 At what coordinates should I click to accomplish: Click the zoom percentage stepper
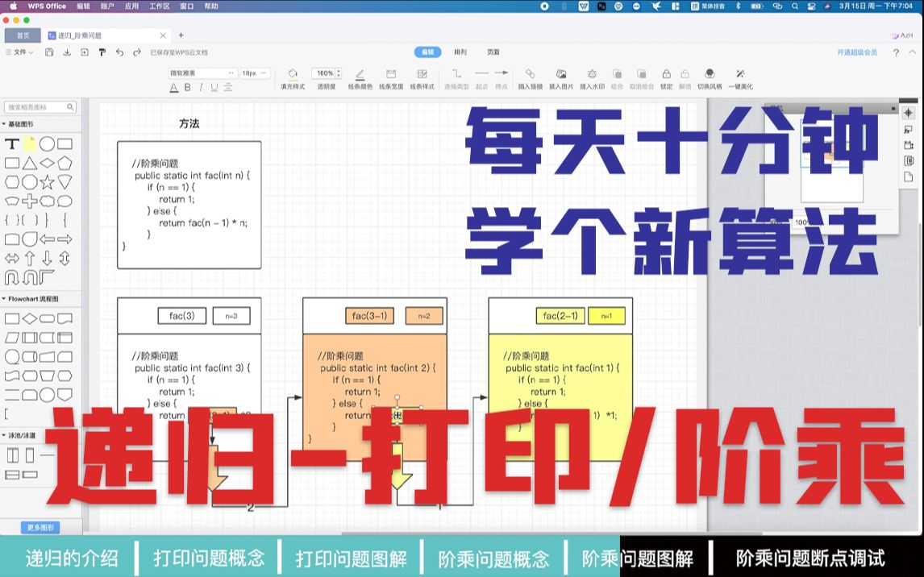pos(337,72)
